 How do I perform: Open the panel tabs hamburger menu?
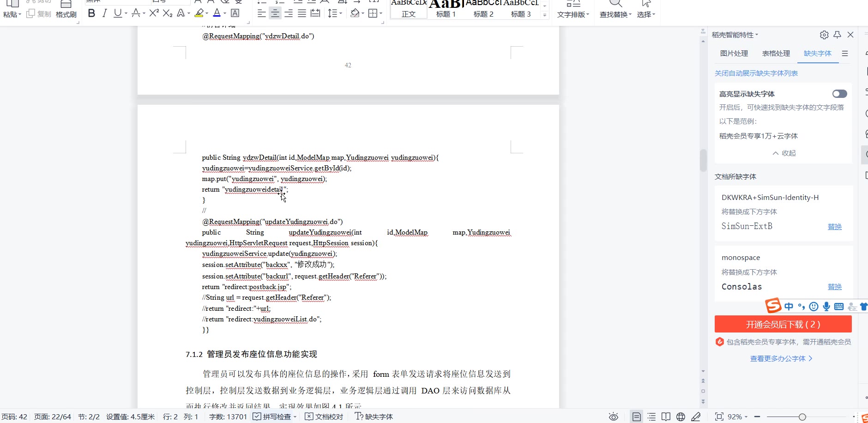point(845,54)
